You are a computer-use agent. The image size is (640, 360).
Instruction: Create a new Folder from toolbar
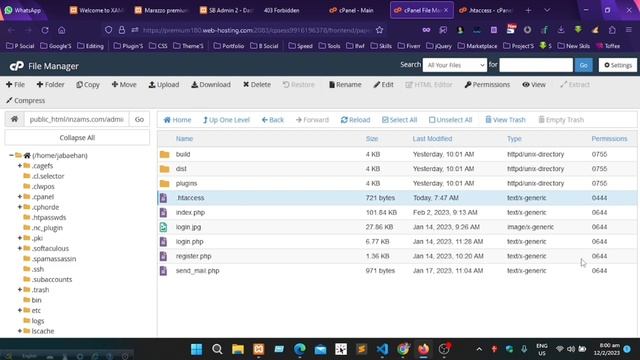pos(50,84)
